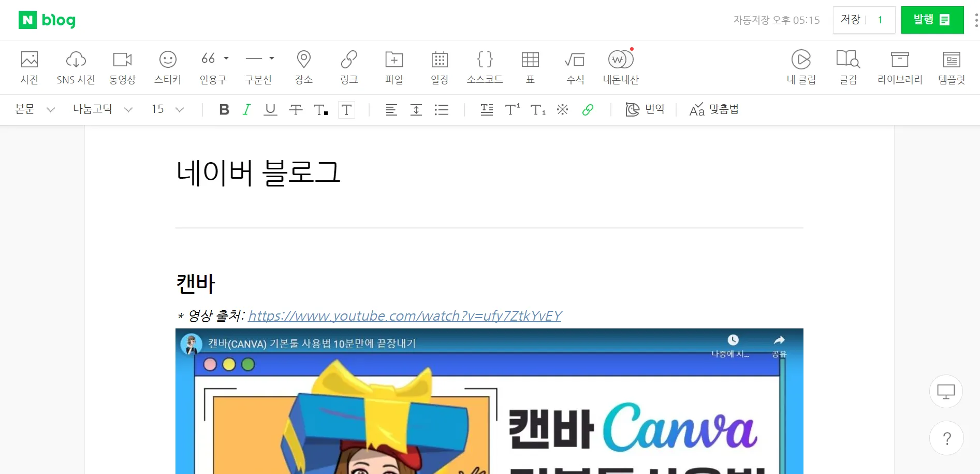The height and width of the screenshot is (474, 980).
Task: Open the help question mark button
Action: point(946,438)
